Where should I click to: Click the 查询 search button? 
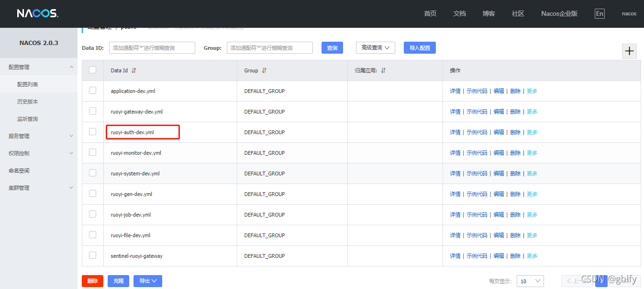pyautogui.click(x=332, y=47)
